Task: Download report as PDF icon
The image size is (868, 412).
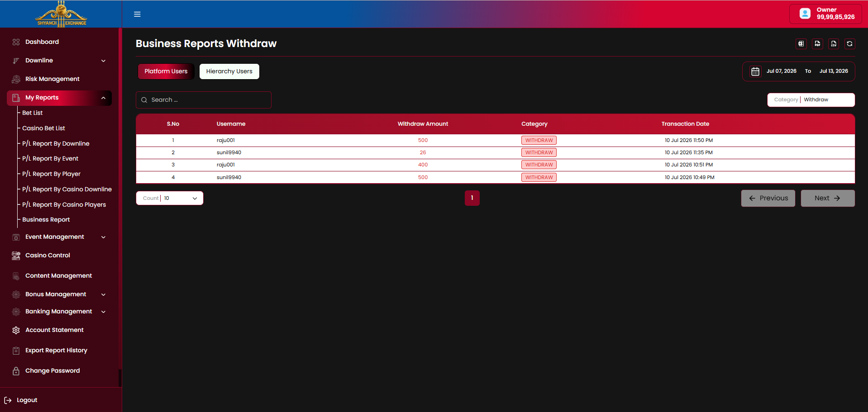Action: 817,44
